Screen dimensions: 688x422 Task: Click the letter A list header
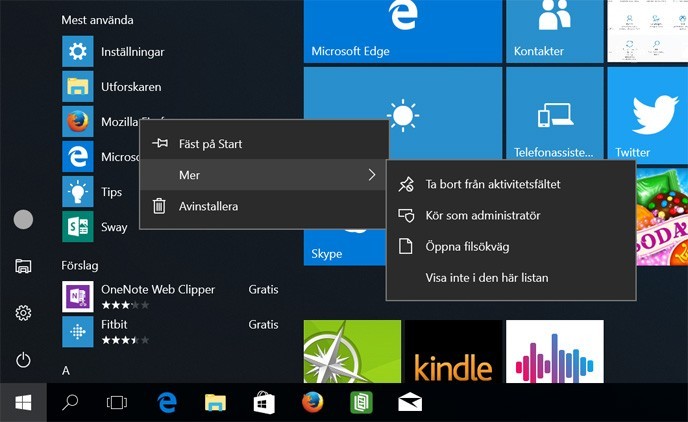click(x=66, y=371)
